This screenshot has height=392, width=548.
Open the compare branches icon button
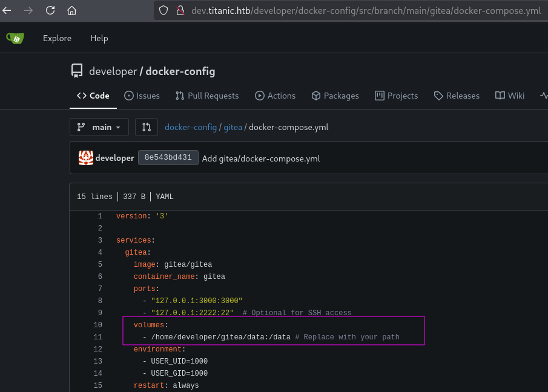click(x=147, y=127)
